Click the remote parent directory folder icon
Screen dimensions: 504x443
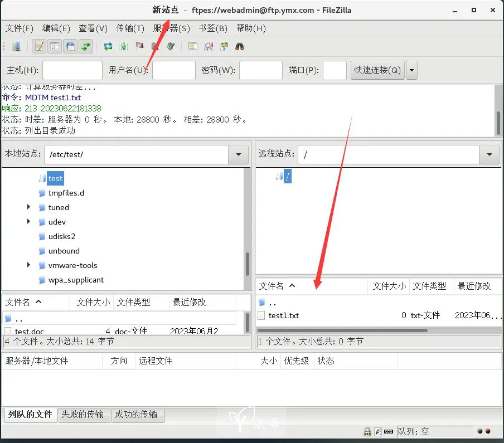(x=261, y=302)
